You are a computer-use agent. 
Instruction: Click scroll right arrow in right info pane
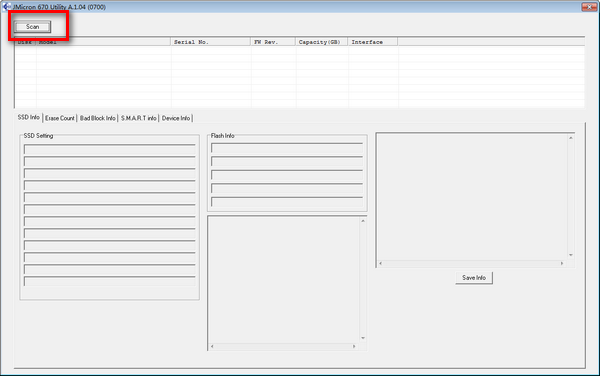(562, 263)
